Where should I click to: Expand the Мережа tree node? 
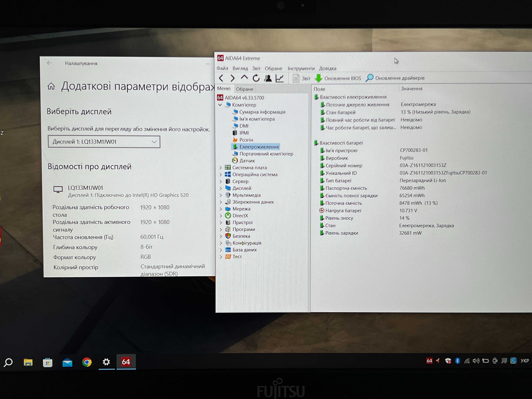(220, 209)
